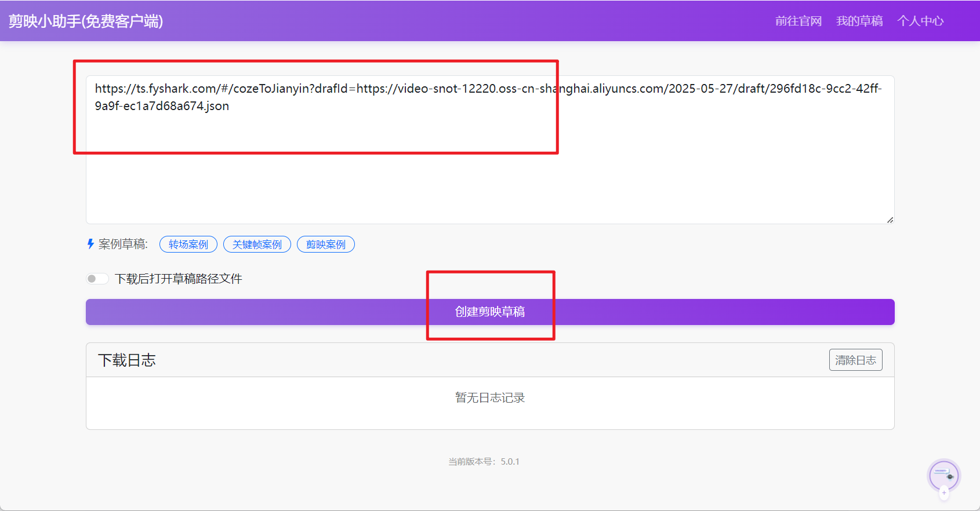Viewport: 980px width, 511px height.
Task: Click the 清除日志 button
Action: [x=856, y=360]
